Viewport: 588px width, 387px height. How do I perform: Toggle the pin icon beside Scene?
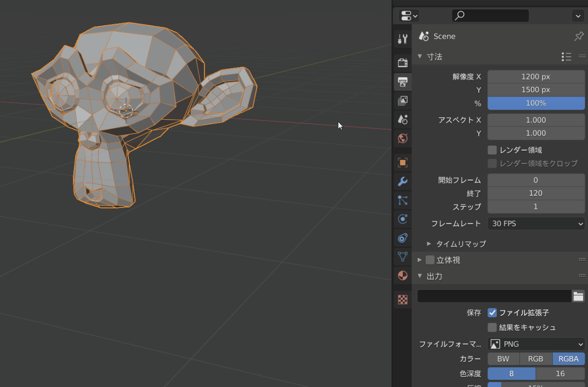(579, 36)
